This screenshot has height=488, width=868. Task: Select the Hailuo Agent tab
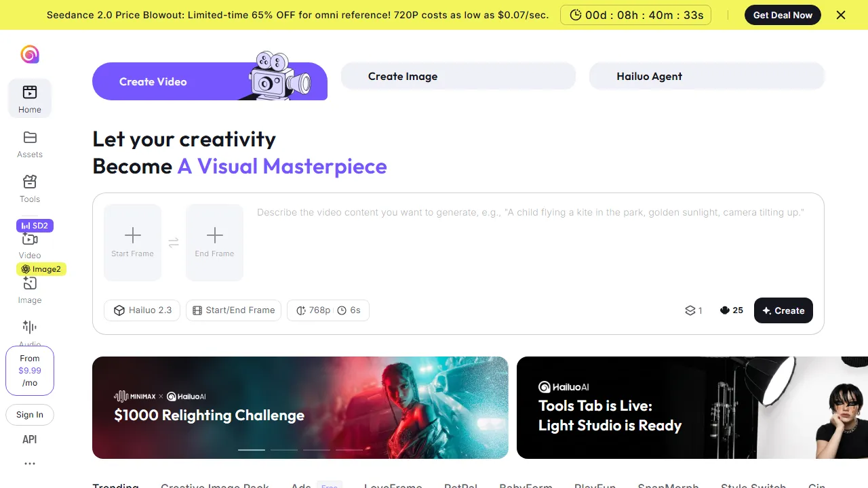tap(707, 76)
